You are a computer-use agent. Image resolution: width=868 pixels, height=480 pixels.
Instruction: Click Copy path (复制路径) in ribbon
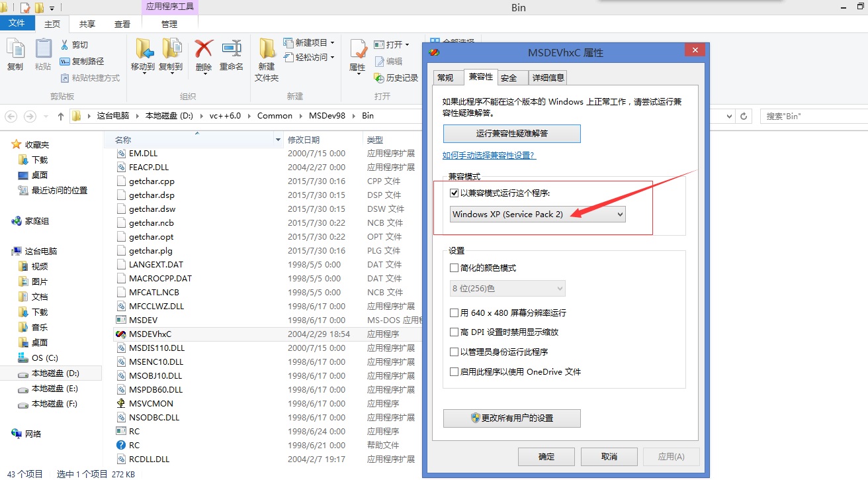click(82, 61)
